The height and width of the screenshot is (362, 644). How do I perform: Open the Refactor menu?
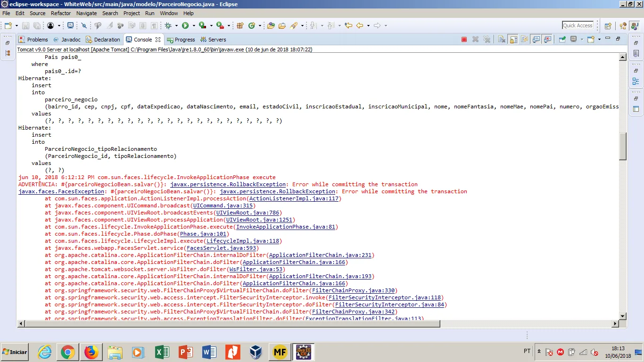tap(61, 13)
